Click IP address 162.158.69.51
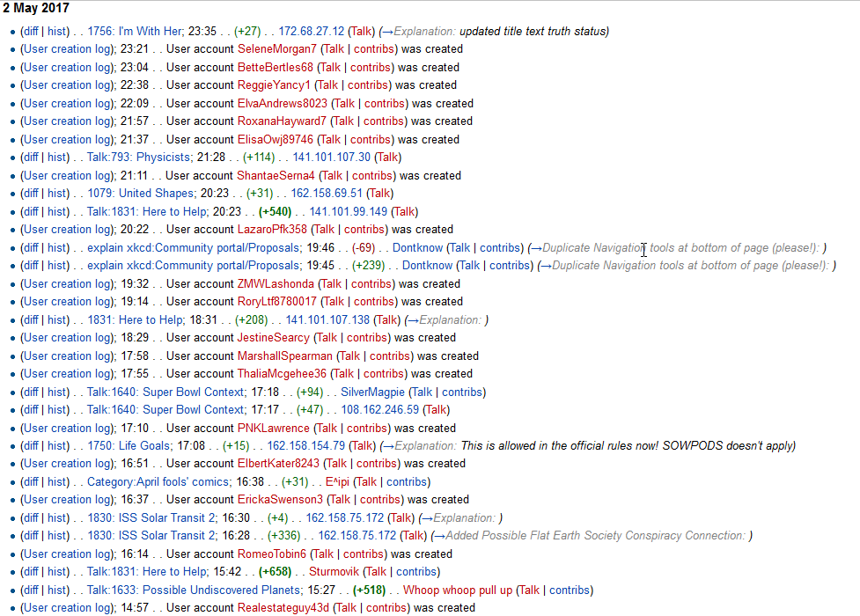Viewport: 860px width, 616px height. click(326, 194)
